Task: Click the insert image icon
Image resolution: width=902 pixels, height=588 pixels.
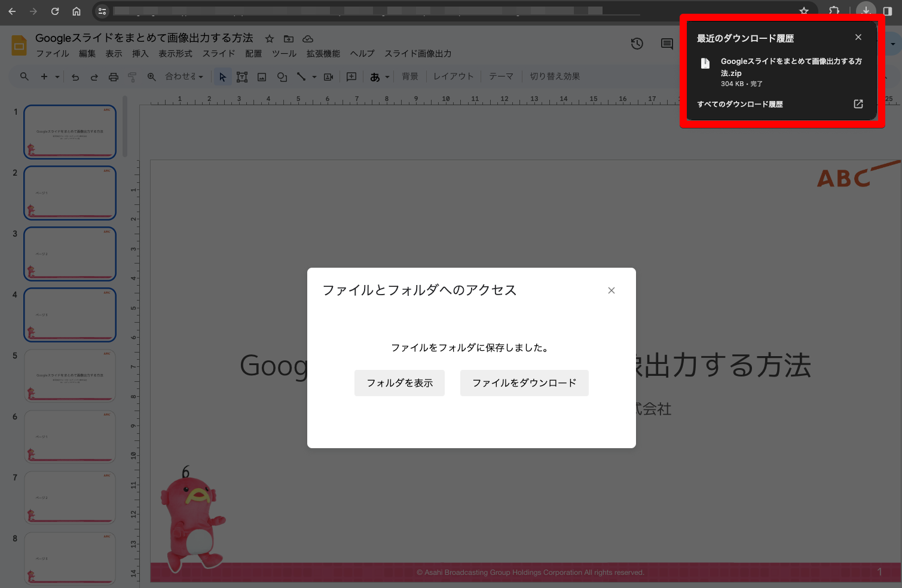Action: coord(262,77)
